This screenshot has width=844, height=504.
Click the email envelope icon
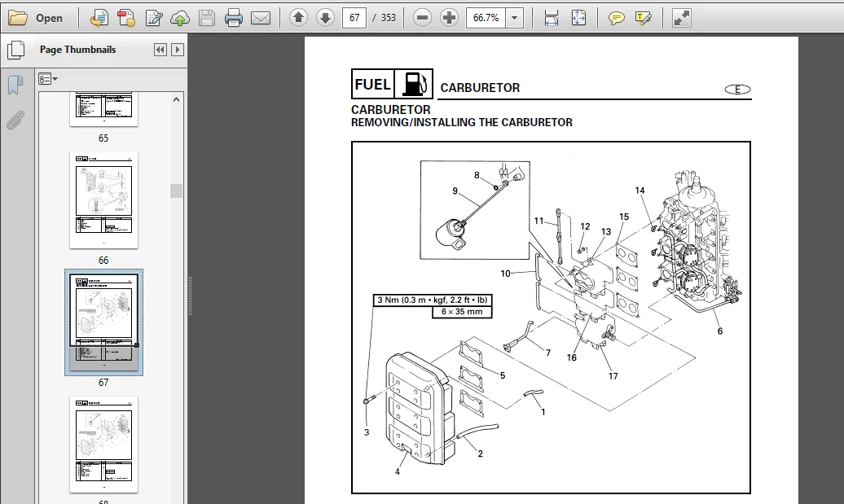(x=261, y=18)
